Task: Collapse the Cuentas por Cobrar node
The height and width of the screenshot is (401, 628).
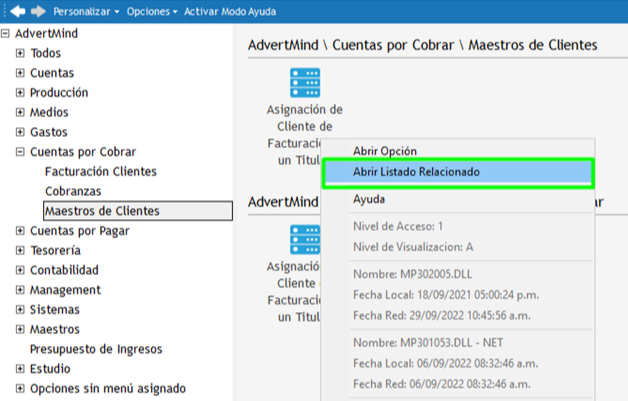Action: (20, 152)
